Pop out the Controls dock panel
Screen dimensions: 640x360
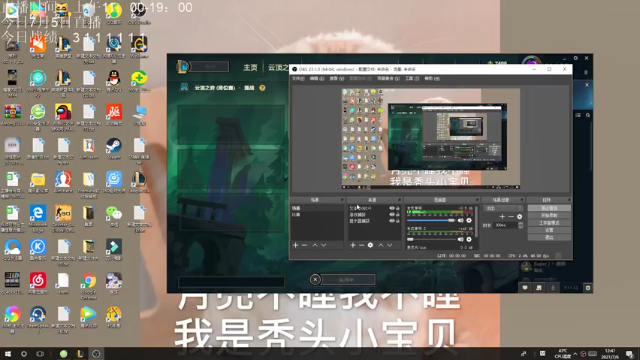point(569,200)
